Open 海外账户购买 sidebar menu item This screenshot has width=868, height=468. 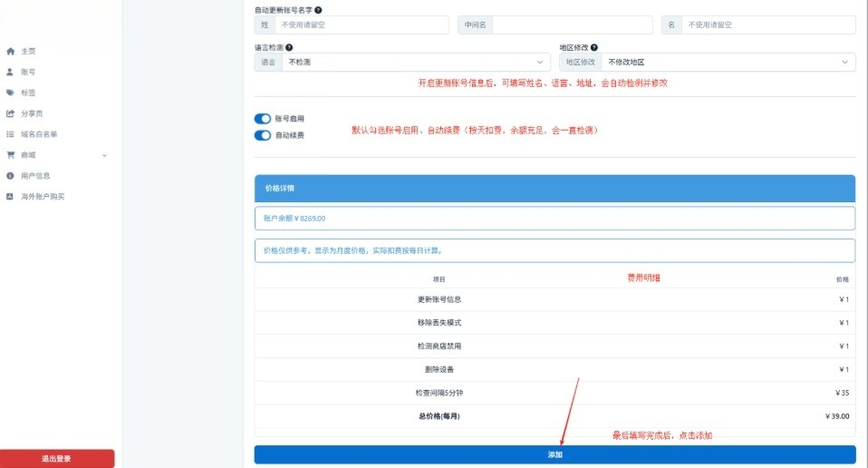tap(43, 197)
